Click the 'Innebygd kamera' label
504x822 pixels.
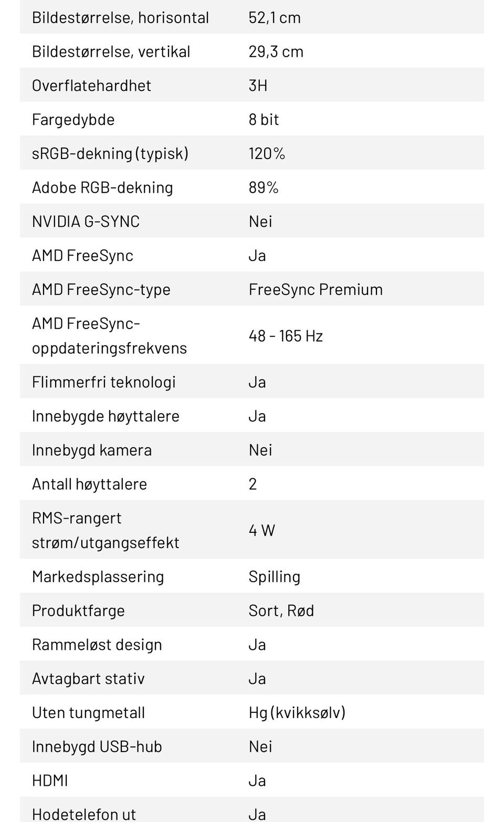click(x=91, y=450)
